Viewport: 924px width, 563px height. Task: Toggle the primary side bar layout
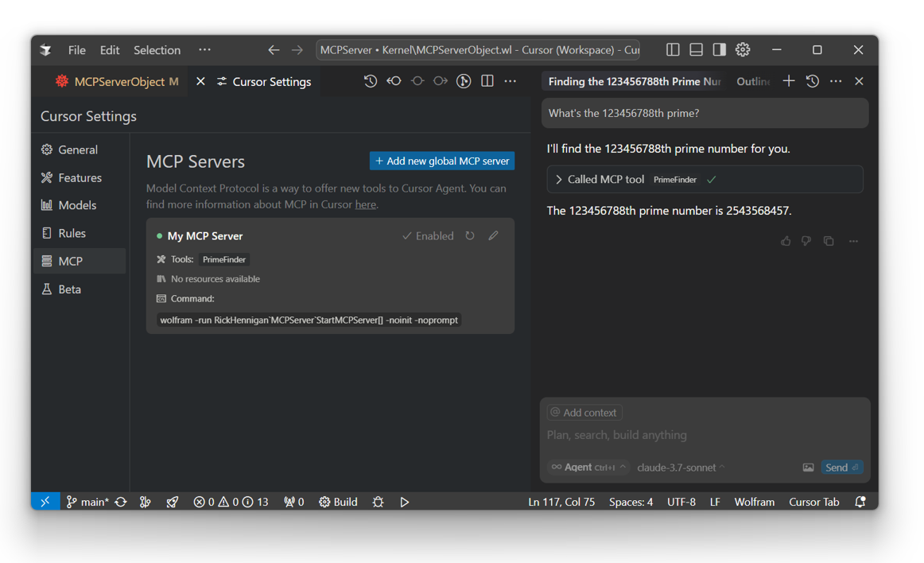coord(673,50)
